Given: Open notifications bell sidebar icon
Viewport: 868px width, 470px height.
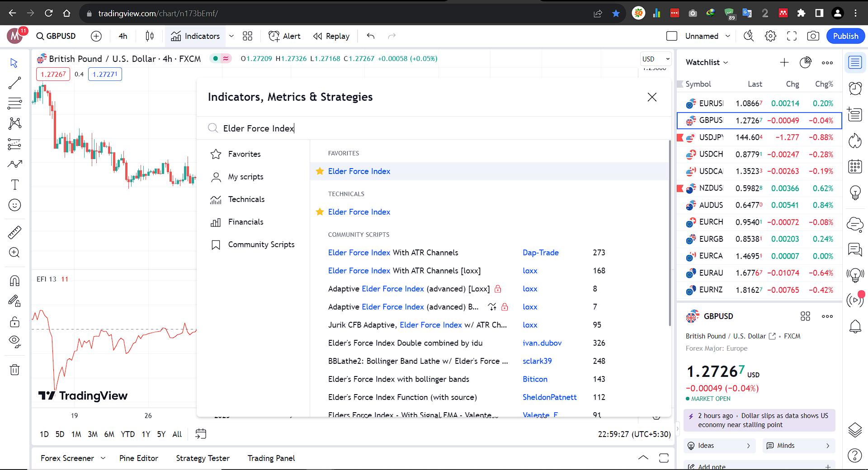Looking at the screenshot, I should click(x=855, y=326).
